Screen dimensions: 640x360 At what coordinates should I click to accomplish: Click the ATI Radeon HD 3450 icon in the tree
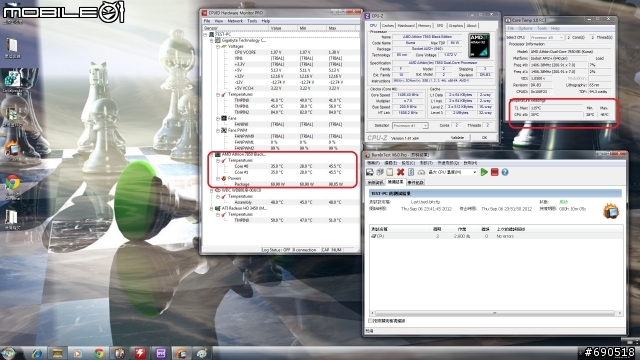pyautogui.click(x=218, y=208)
